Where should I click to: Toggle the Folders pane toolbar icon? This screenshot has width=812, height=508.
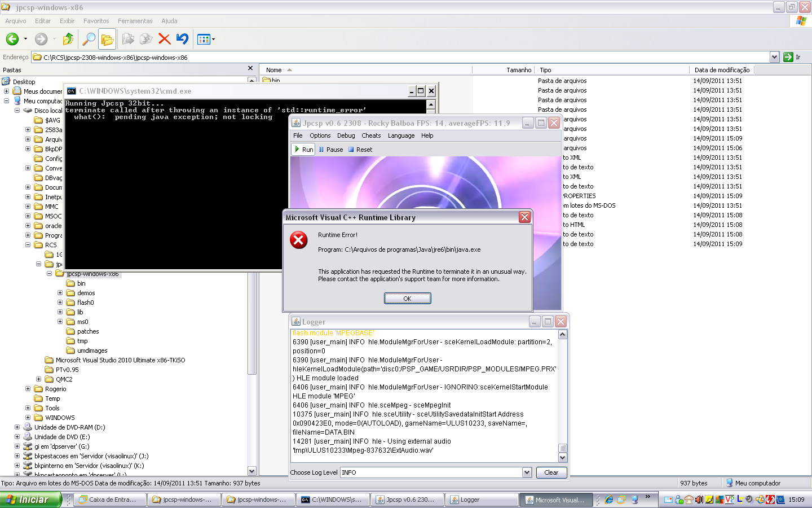[107, 39]
